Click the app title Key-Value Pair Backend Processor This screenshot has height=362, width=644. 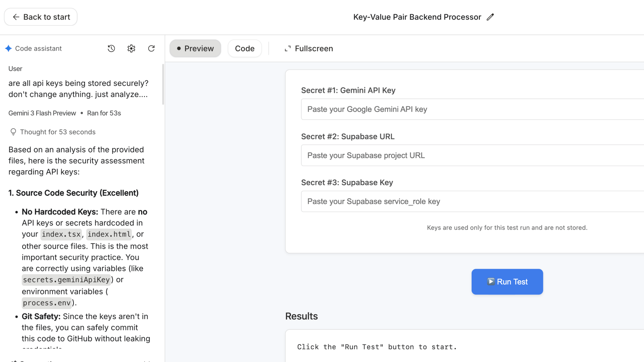point(417,17)
